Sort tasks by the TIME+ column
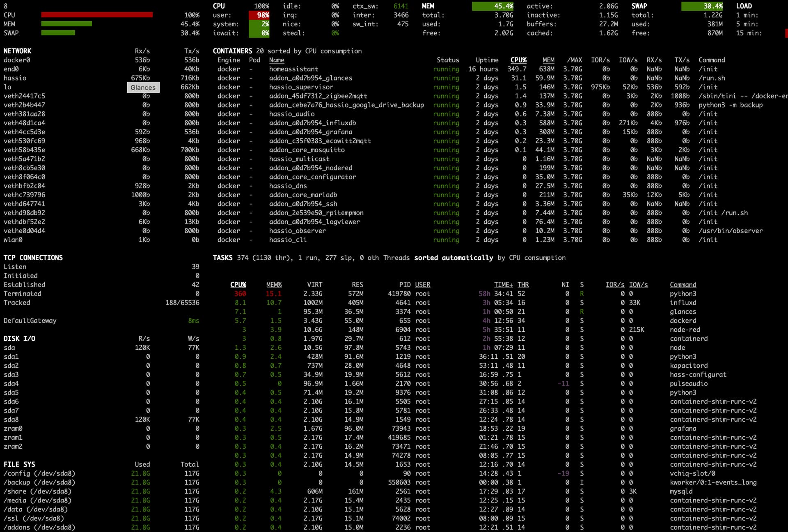788x532 pixels. coord(503,284)
